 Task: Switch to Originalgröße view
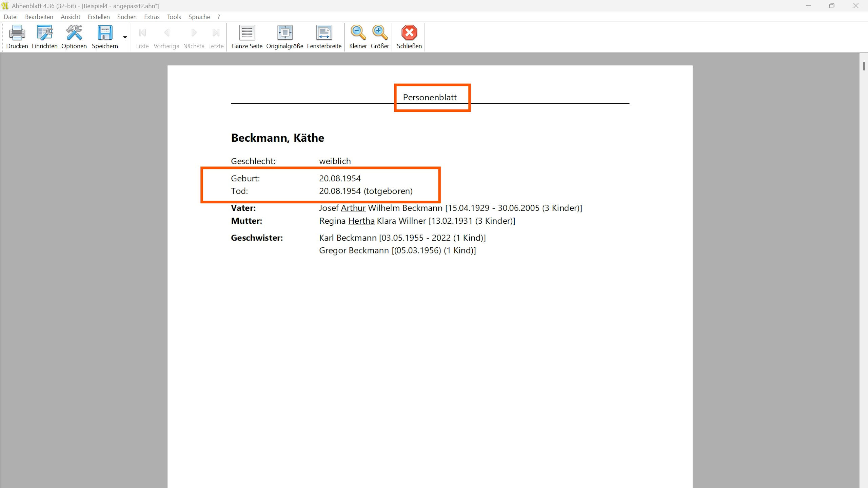coord(284,33)
